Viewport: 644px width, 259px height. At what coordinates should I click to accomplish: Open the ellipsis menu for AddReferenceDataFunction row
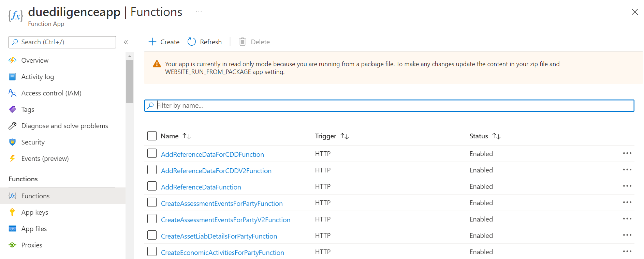pyautogui.click(x=627, y=186)
